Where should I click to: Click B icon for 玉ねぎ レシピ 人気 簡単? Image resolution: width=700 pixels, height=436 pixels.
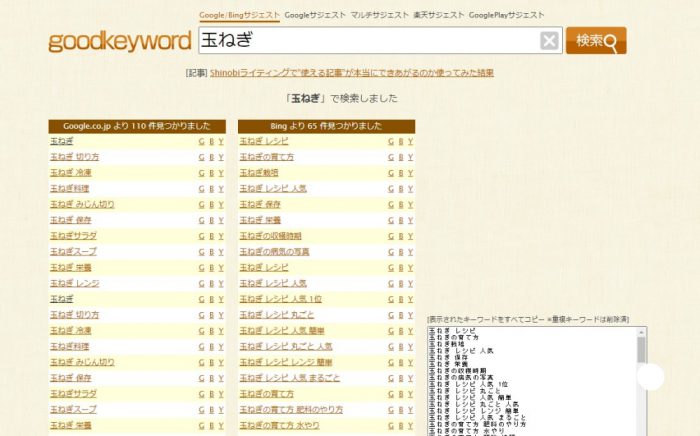[x=401, y=331]
